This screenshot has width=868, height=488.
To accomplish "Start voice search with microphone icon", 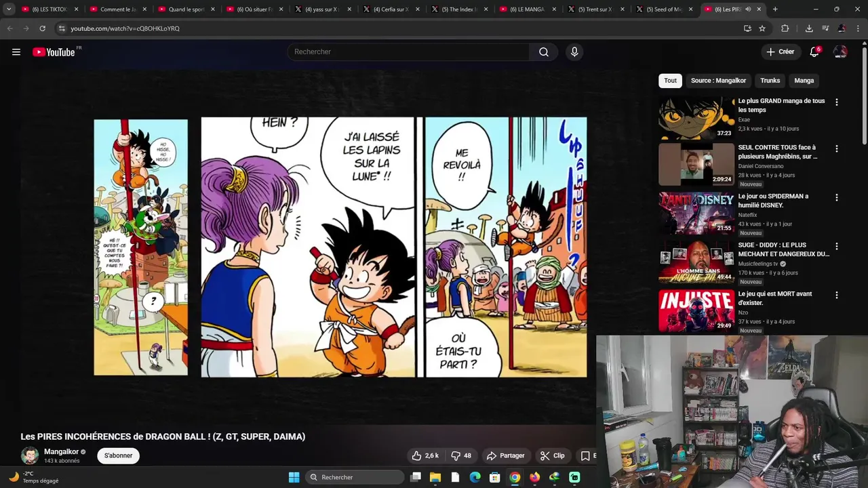I will click(574, 52).
